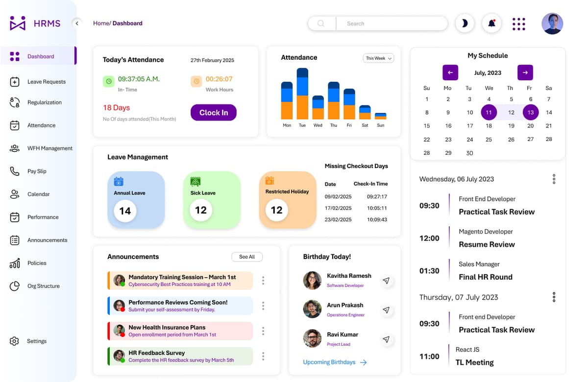Click the previous month arrow in My Schedule
588x382 pixels.
[450, 72]
